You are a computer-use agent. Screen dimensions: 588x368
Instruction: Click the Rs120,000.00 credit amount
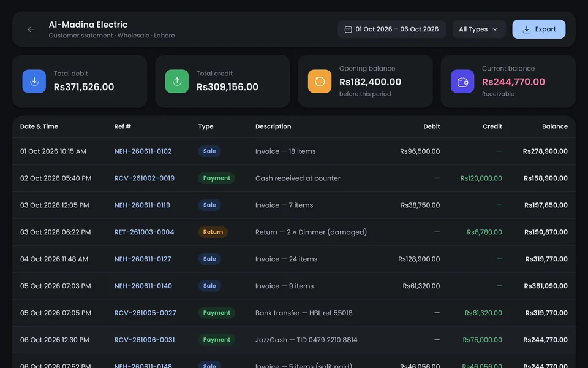[x=481, y=178]
